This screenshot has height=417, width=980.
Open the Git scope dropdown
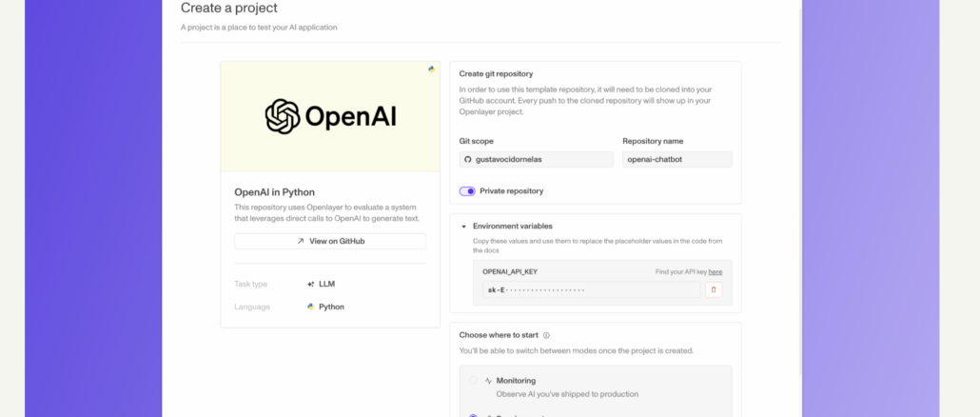click(x=536, y=159)
